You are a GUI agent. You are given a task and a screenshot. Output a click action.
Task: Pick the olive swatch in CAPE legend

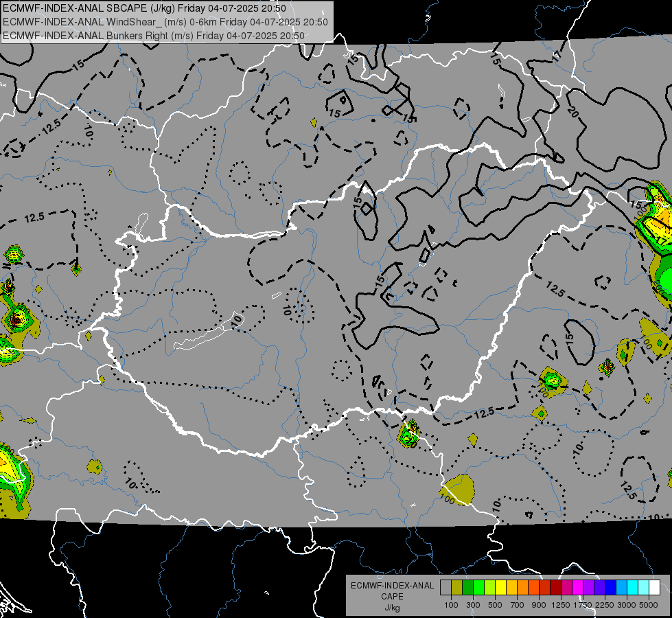coord(457,587)
